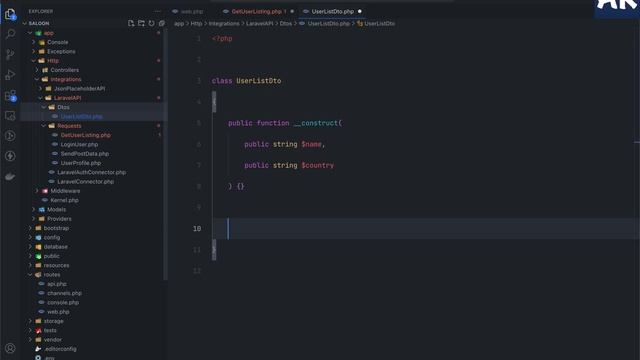Select UserListDto.php in file tree

(x=81, y=116)
